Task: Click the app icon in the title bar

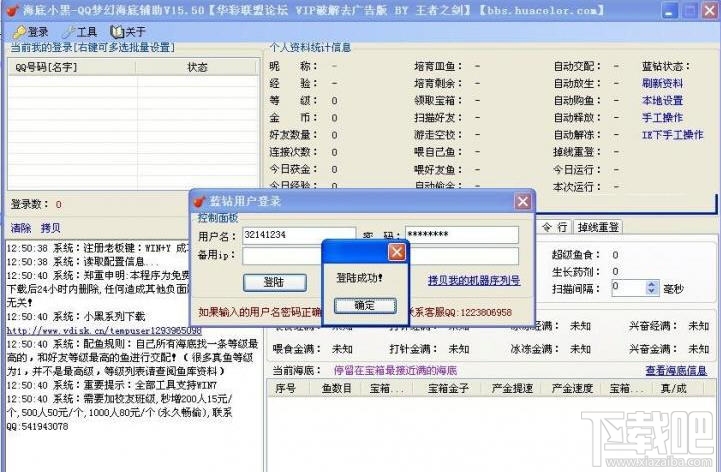Action: (x=12, y=10)
